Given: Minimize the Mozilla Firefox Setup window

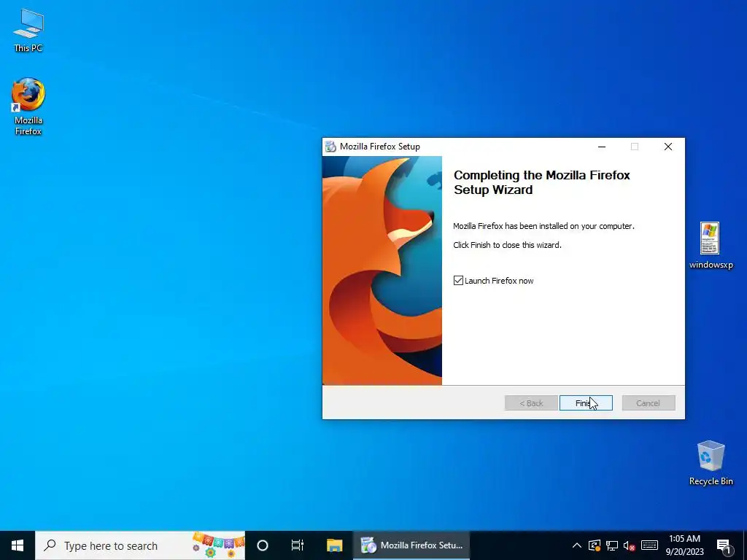Looking at the screenshot, I should (602, 147).
